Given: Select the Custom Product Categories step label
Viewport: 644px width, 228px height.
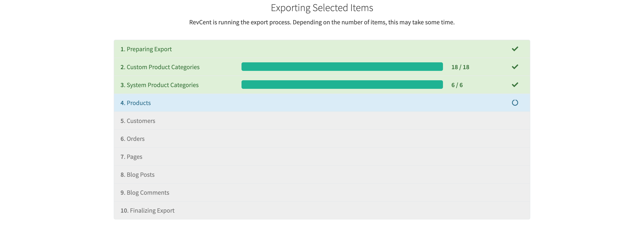Looking at the screenshot, I should (x=160, y=67).
